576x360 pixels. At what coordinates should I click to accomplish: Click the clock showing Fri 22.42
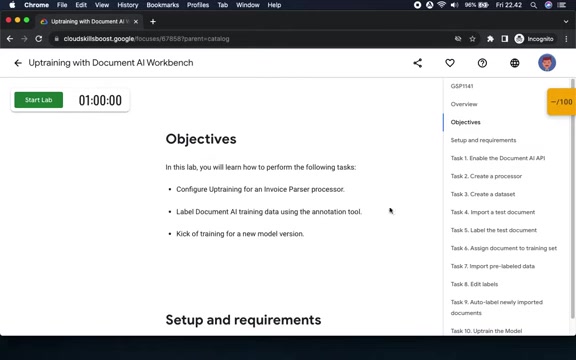point(508,5)
